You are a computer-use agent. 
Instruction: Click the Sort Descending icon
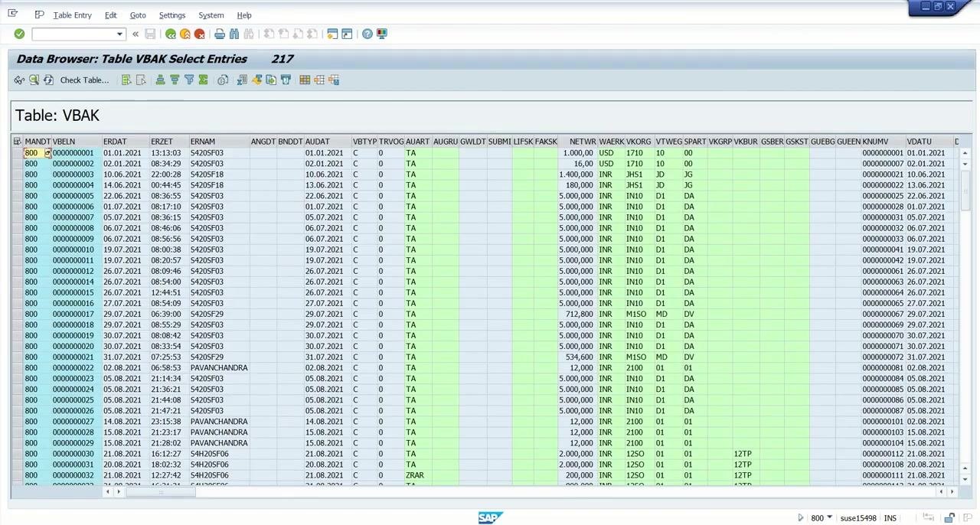click(175, 80)
